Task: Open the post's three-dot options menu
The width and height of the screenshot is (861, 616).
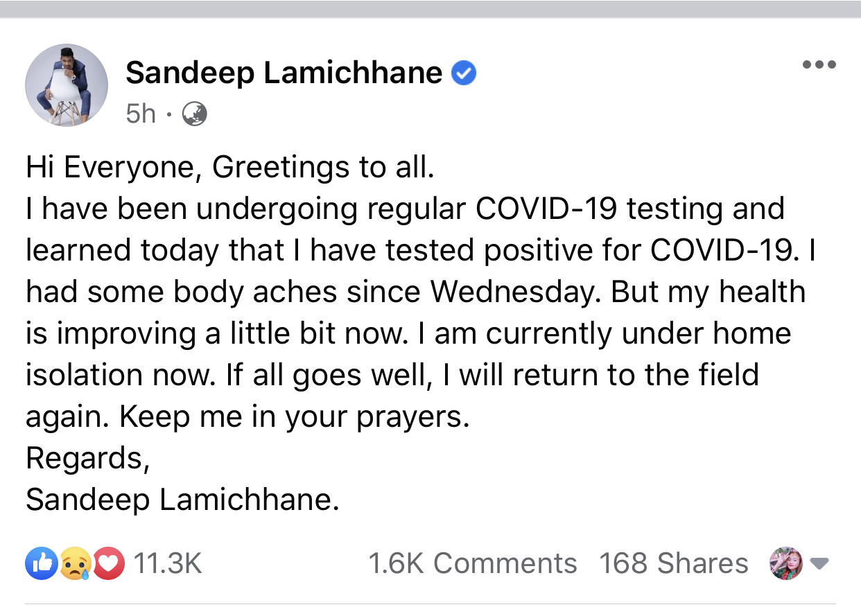Action: (819, 65)
